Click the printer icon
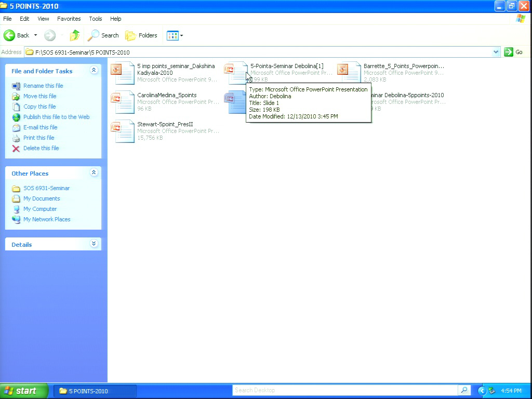 16,138
